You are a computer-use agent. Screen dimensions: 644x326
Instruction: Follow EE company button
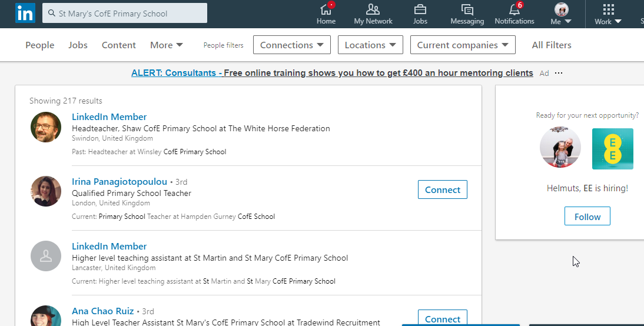click(x=587, y=216)
